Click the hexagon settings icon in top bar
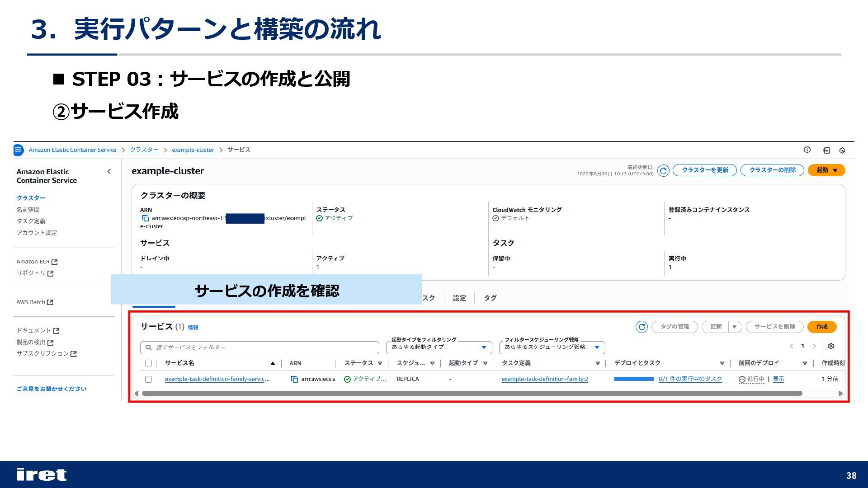The height and width of the screenshot is (488, 868). tap(842, 150)
